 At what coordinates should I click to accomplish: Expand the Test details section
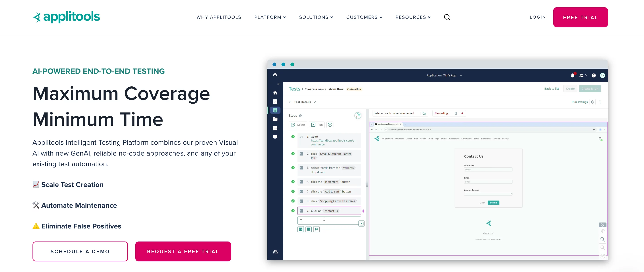[290, 102]
